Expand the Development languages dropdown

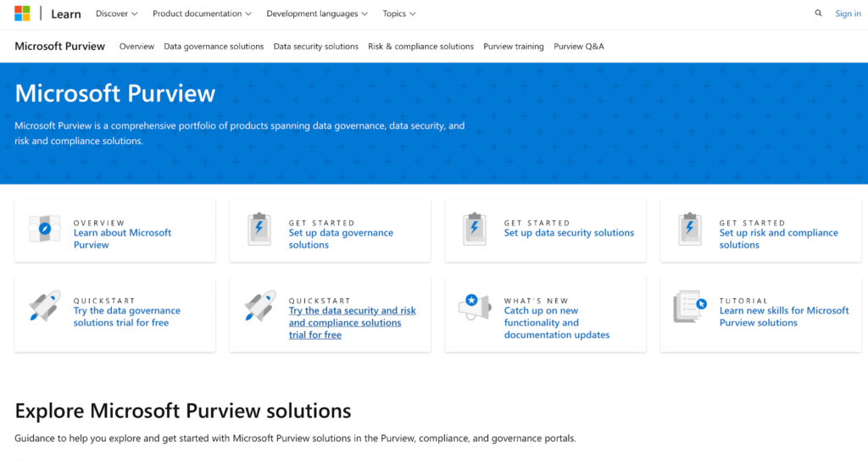pyautogui.click(x=317, y=14)
